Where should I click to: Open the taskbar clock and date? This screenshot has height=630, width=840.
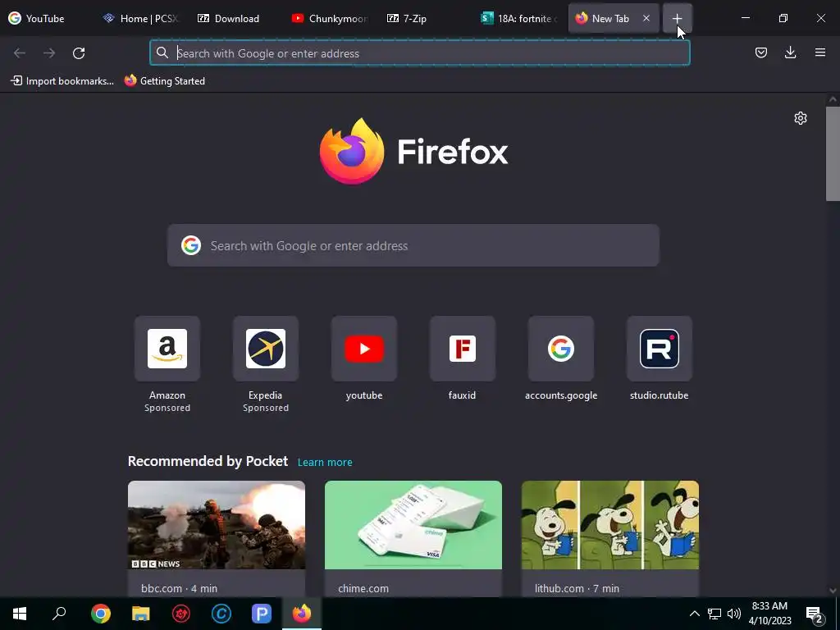coord(769,614)
